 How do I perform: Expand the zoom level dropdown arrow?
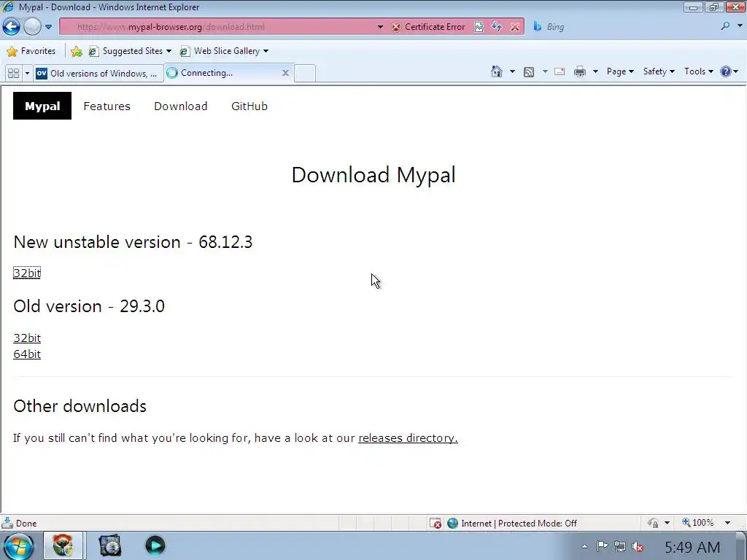pyautogui.click(x=727, y=523)
